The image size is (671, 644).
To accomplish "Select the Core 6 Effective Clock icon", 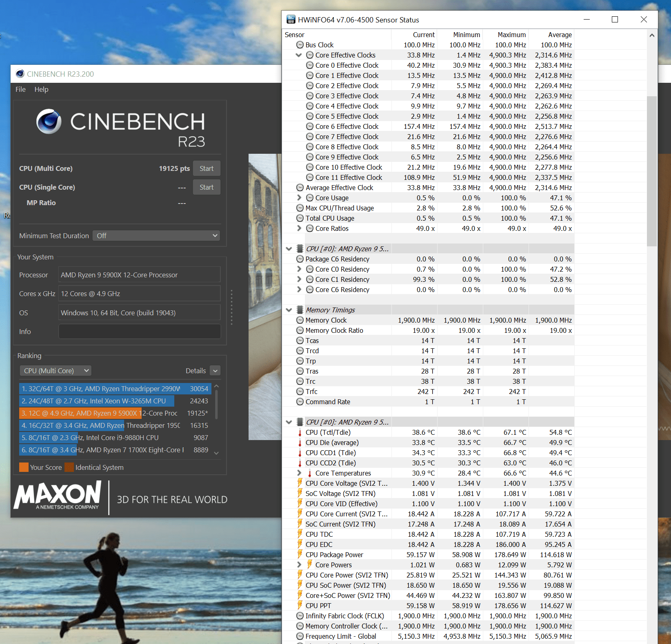I will [x=310, y=126].
